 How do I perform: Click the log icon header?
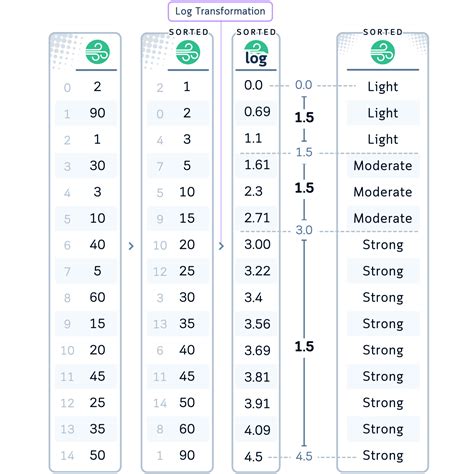(256, 53)
